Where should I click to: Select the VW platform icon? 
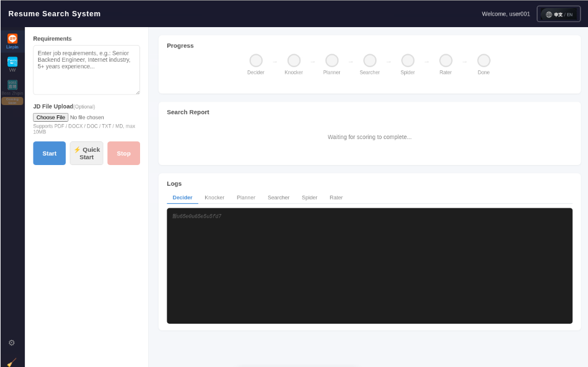click(12, 62)
